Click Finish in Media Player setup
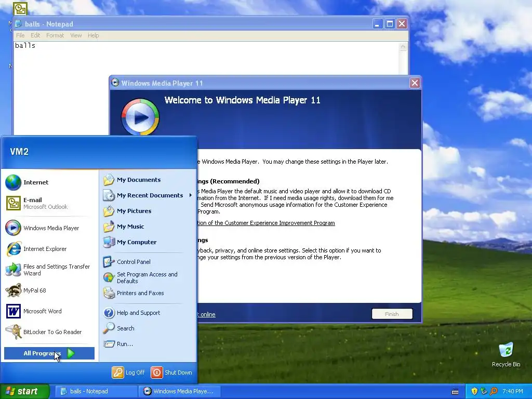Image resolution: width=532 pixels, height=399 pixels. [x=392, y=314]
